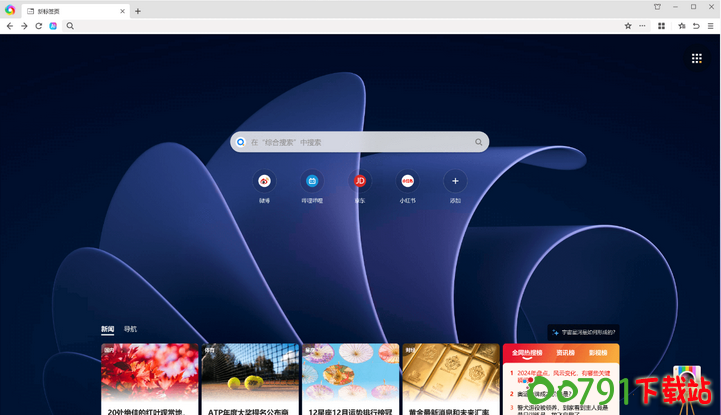Image resolution: width=721 pixels, height=415 pixels.
Task: Select the 资讯榜 ranking tab
Action: pos(565,353)
